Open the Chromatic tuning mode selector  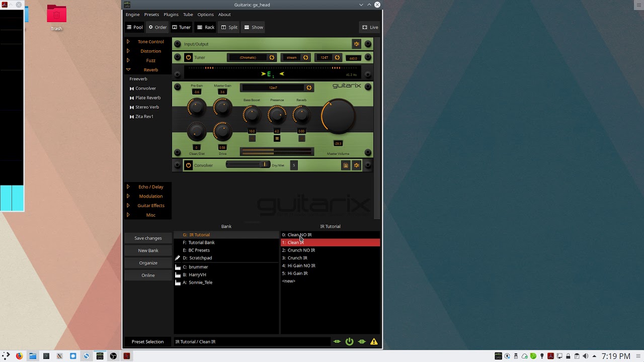pos(252,57)
